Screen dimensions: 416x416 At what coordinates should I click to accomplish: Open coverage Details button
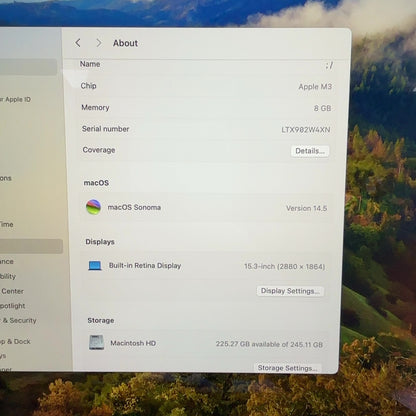point(310,151)
